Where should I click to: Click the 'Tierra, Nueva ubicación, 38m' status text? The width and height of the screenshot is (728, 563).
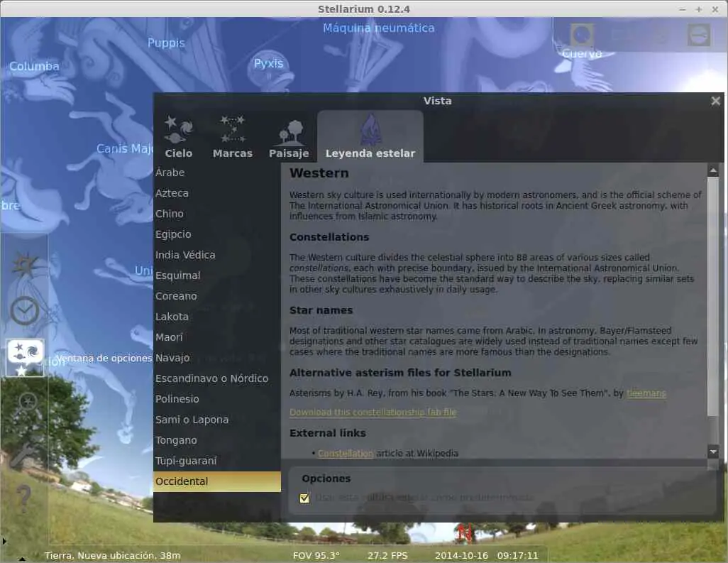(x=113, y=556)
